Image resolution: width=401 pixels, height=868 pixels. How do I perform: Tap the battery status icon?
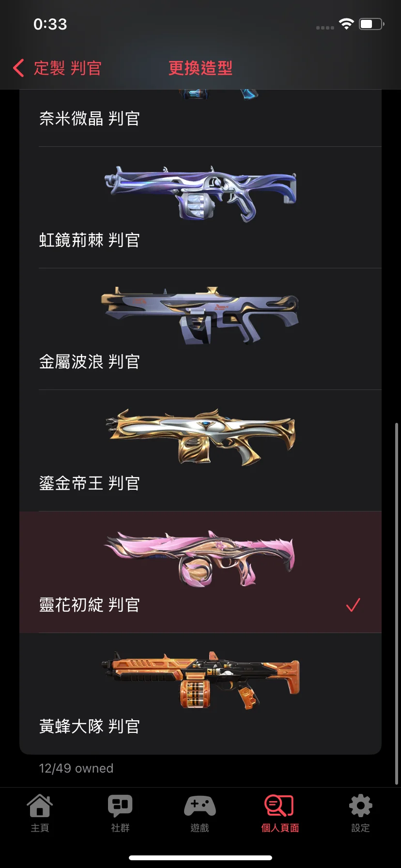[x=371, y=24]
